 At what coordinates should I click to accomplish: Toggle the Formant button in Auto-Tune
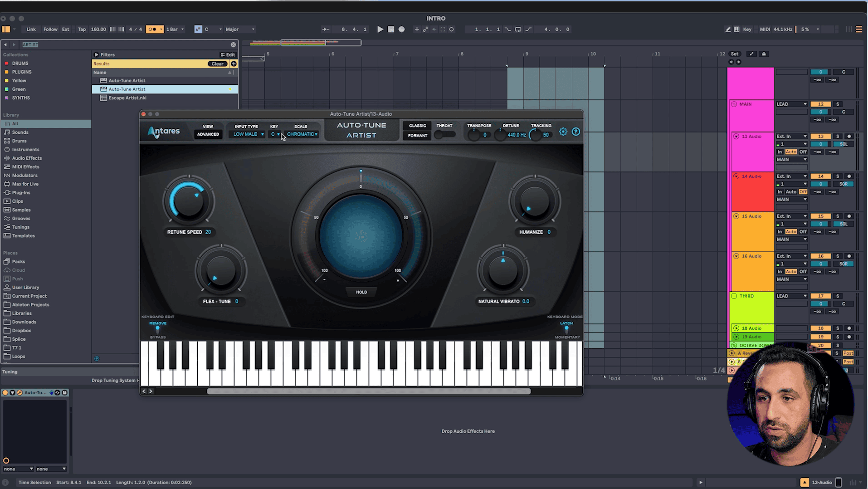(416, 135)
